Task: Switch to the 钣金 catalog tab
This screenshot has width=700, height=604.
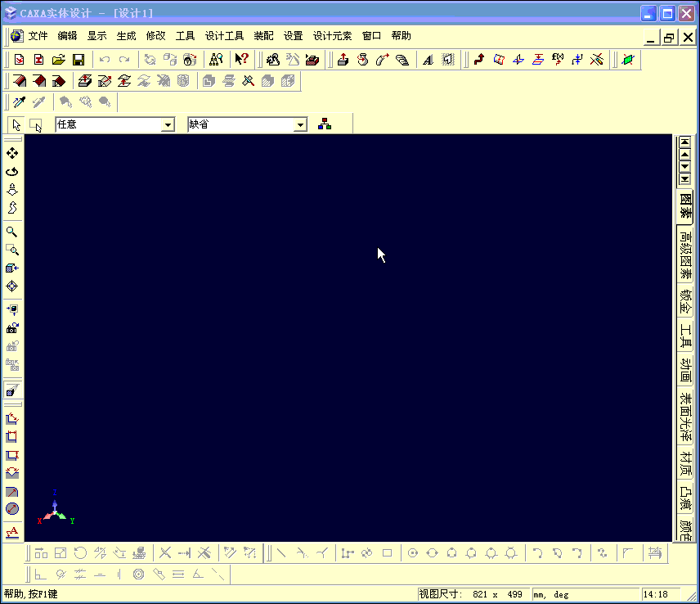Action: [x=685, y=301]
